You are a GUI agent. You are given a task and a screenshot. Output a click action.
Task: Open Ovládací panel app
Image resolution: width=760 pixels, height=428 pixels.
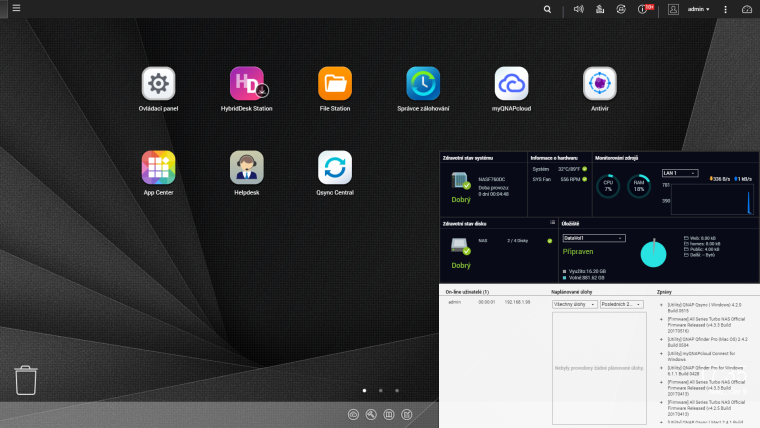[x=158, y=89]
